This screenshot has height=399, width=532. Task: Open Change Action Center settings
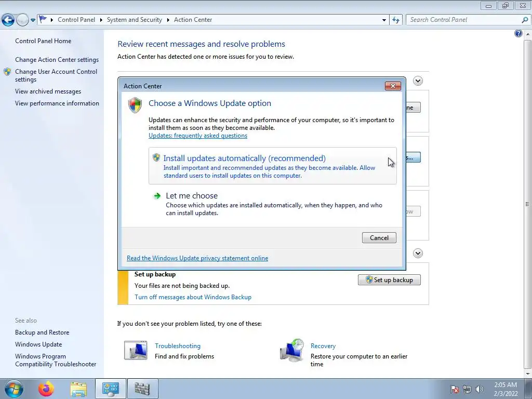click(x=57, y=60)
